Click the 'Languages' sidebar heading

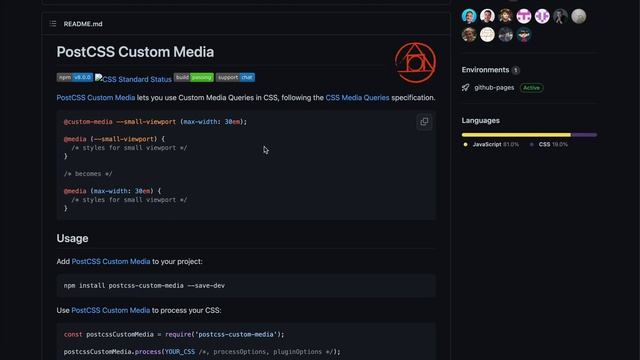tap(480, 120)
